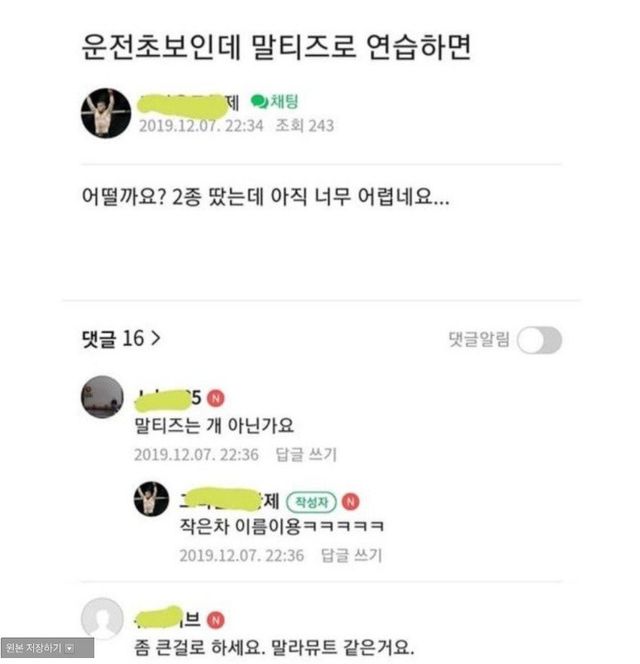Image resolution: width=640 pixels, height=664 pixels.
Task: Click the post author's profile picture
Action: [x=106, y=113]
